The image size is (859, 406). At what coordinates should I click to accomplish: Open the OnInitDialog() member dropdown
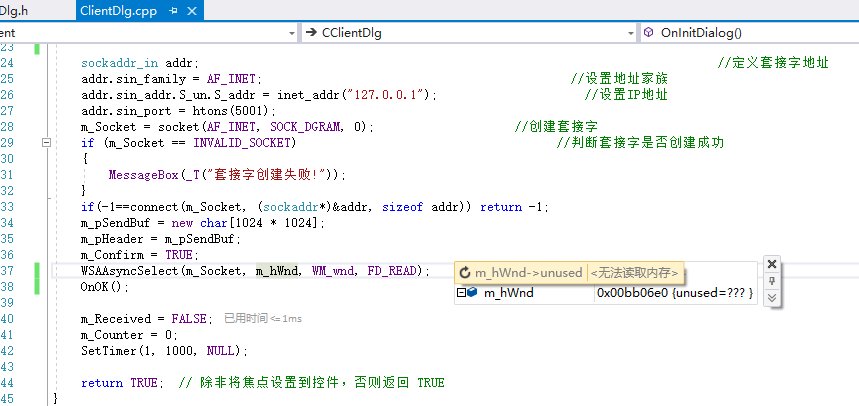point(749,33)
